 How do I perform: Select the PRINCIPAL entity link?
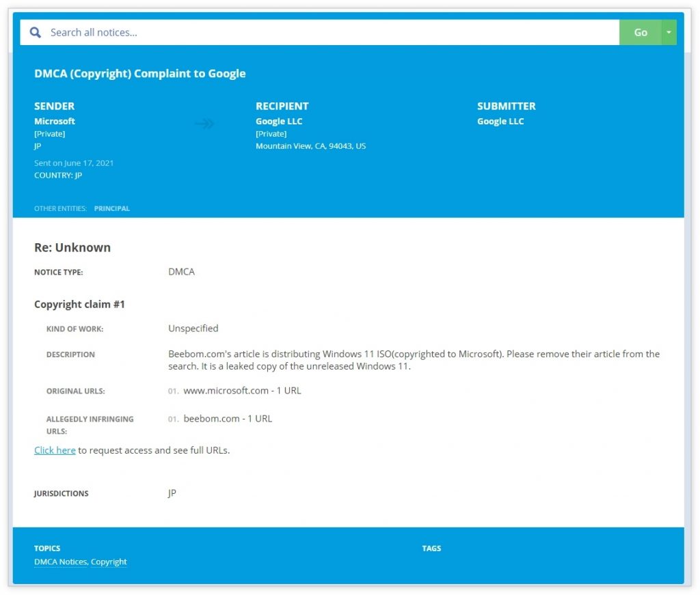click(112, 208)
